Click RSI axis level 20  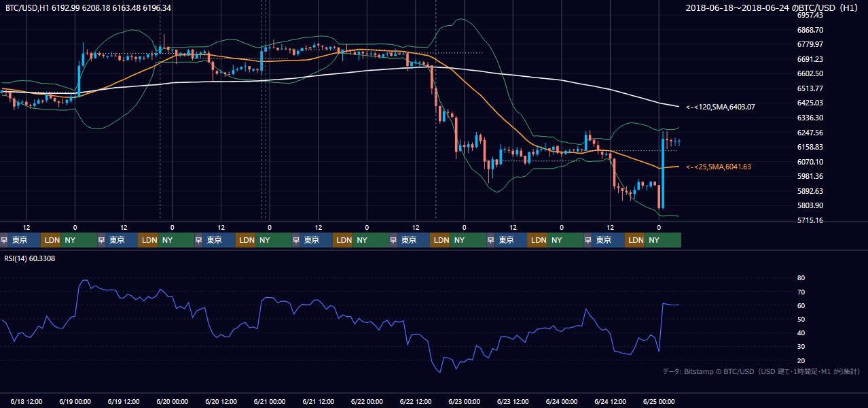(x=801, y=360)
